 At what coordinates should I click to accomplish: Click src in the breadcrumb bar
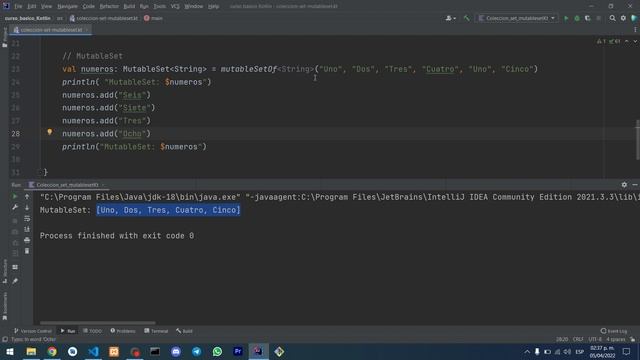pyautogui.click(x=60, y=18)
